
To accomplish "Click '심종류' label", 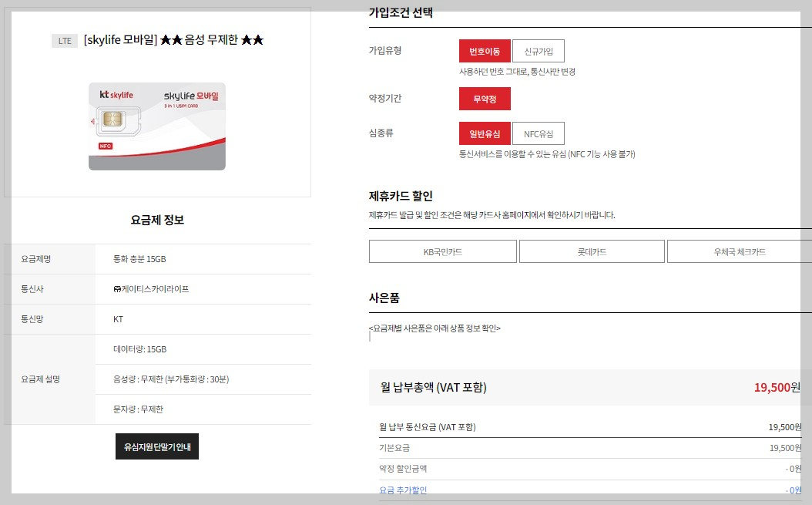I will tap(381, 133).
